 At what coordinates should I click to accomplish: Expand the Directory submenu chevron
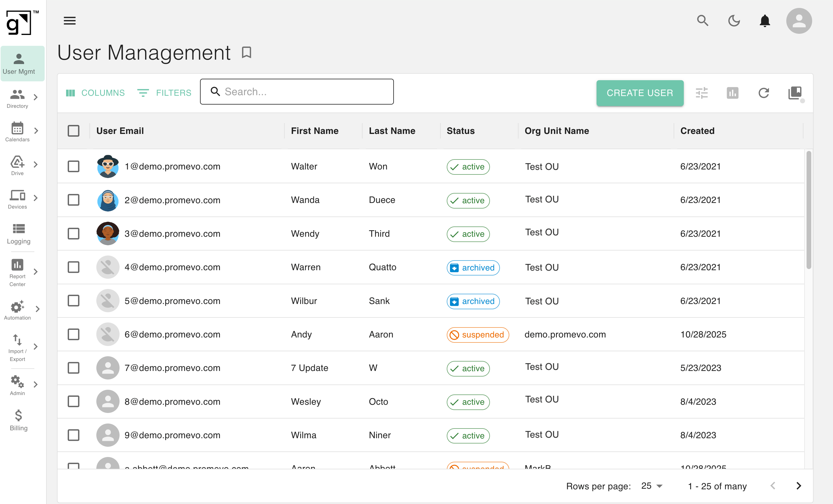click(x=36, y=97)
